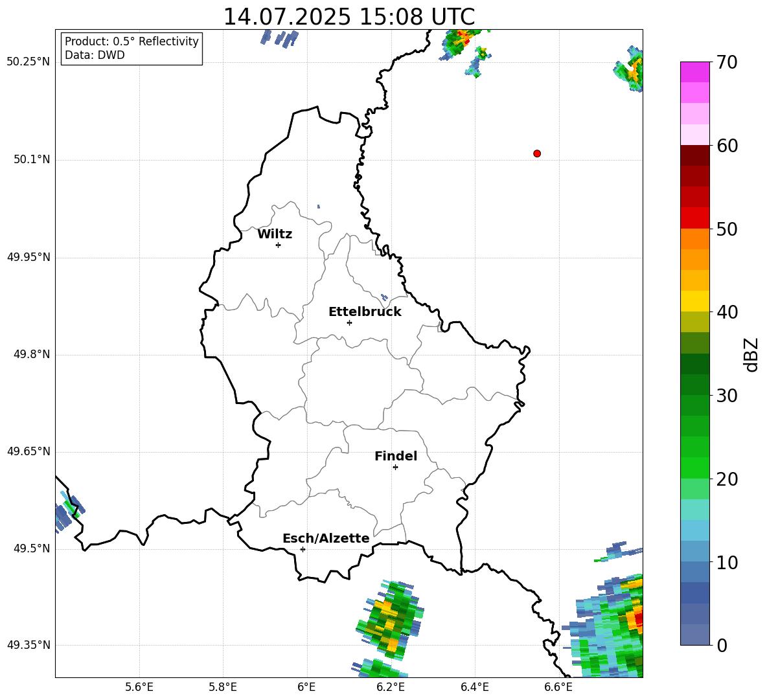Viewport: 767px width, 700px height.
Task: Click the 50.1°N latitude label
Action: pyautogui.click(x=31, y=159)
